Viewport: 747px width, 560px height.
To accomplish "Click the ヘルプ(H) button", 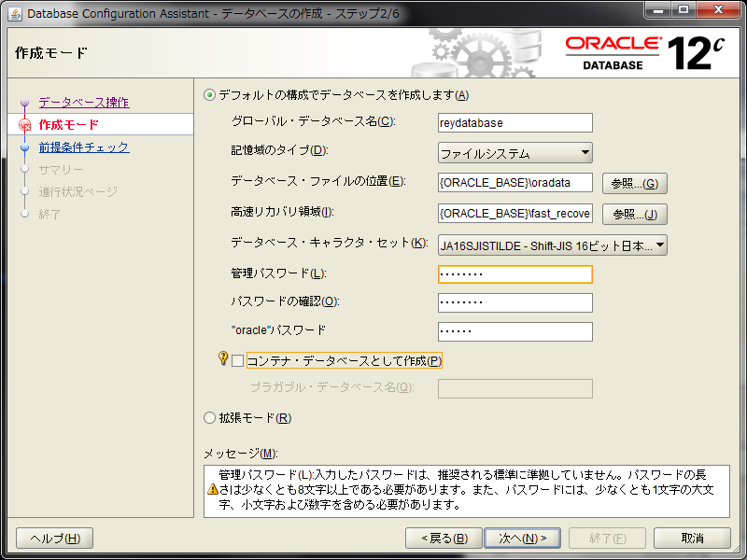I will (55, 539).
